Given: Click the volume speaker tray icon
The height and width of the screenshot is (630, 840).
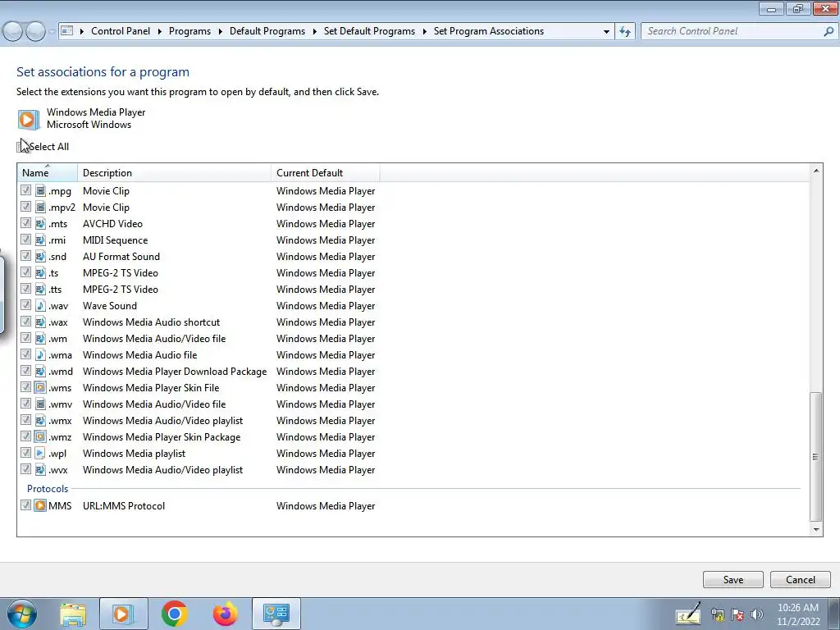Looking at the screenshot, I should pyautogui.click(x=756, y=614).
